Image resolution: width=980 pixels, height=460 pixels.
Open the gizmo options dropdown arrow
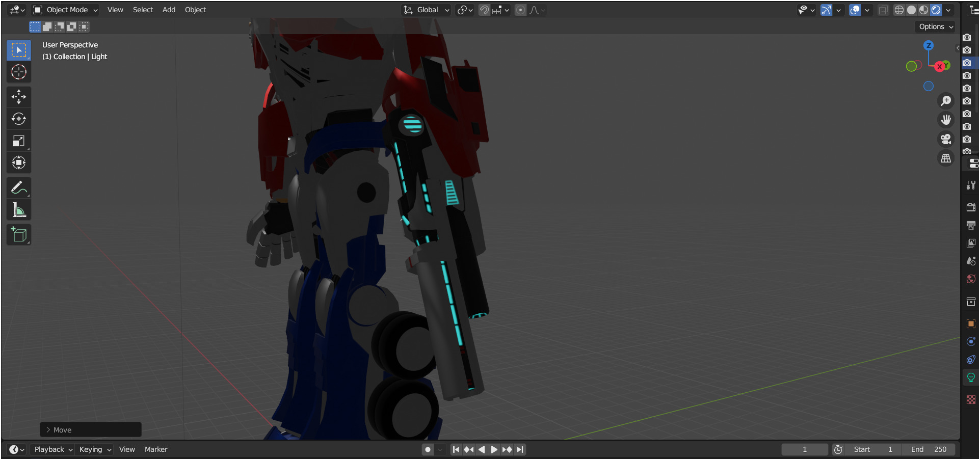tap(838, 10)
